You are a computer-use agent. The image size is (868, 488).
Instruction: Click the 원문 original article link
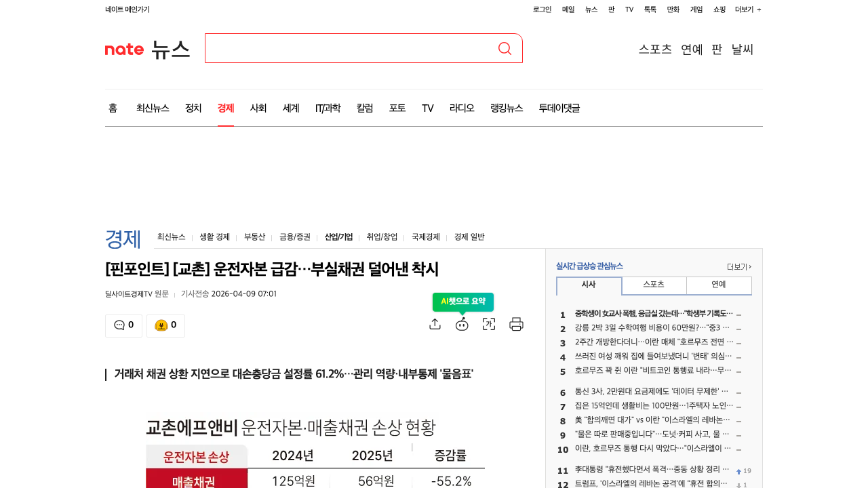click(x=161, y=294)
